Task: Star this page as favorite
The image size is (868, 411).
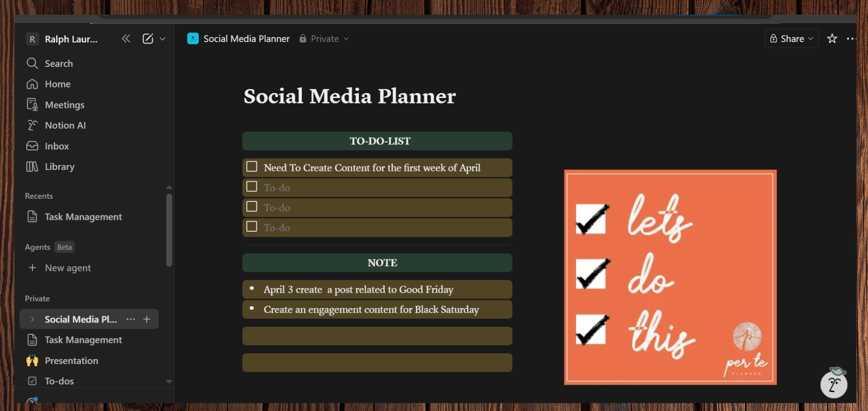Action: [x=832, y=39]
